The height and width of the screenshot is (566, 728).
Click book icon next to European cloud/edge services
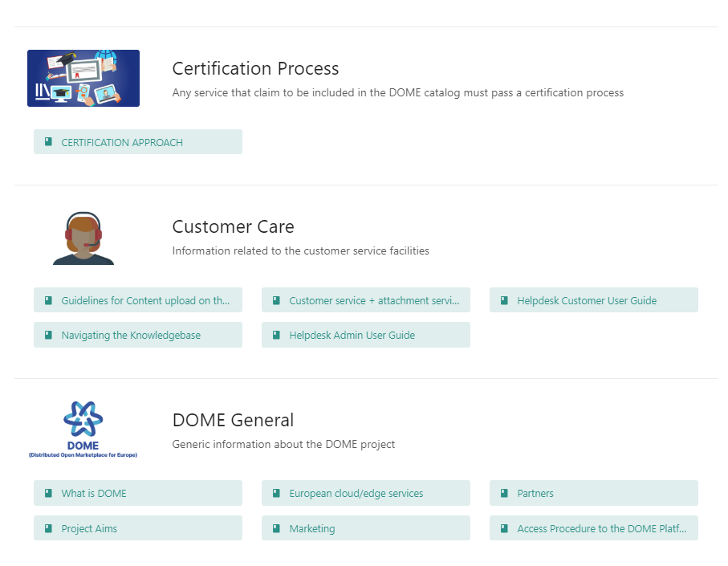click(x=276, y=493)
